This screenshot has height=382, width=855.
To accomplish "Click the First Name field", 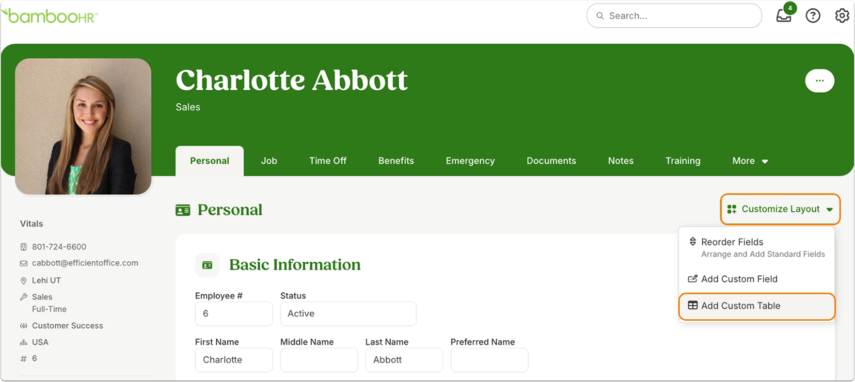I will pyautogui.click(x=233, y=360).
